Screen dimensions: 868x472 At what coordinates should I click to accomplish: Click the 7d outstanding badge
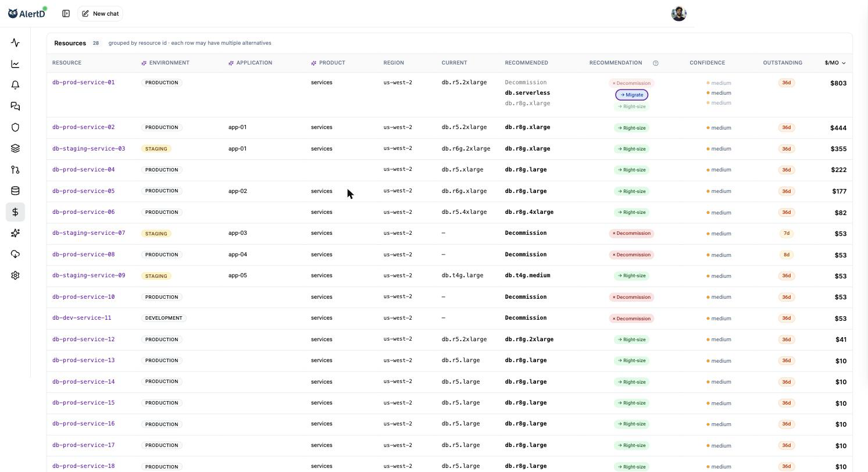tap(786, 234)
